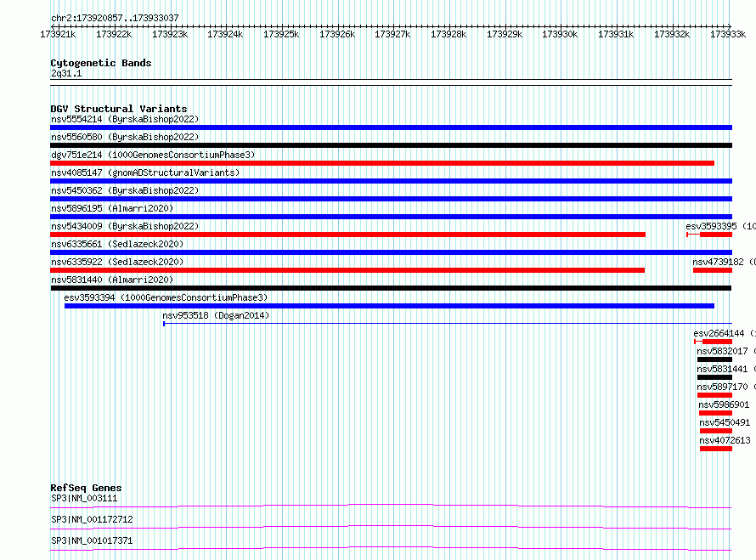This screenshot has height=560, width=756.
Task: Click the blue bar under nsv4085147
Action: coord(391,181)
